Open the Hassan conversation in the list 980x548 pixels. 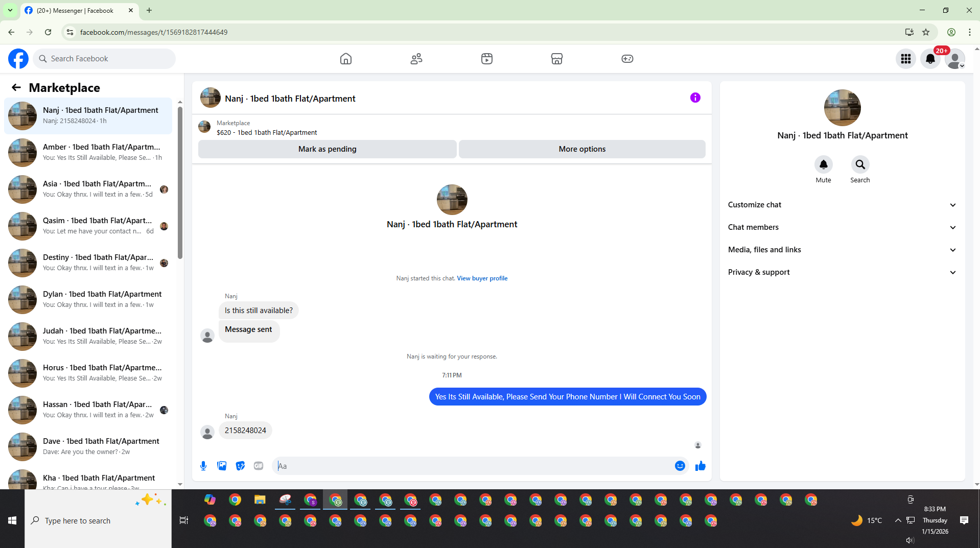click(88, 410)
